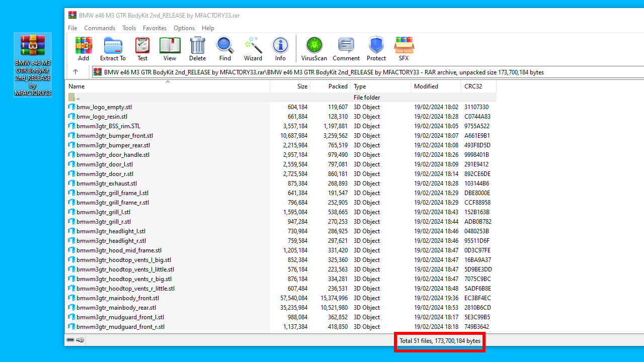Select bmw_logo_empty.stl file
This screenshot has width=644, height=362.
point(281,107)
